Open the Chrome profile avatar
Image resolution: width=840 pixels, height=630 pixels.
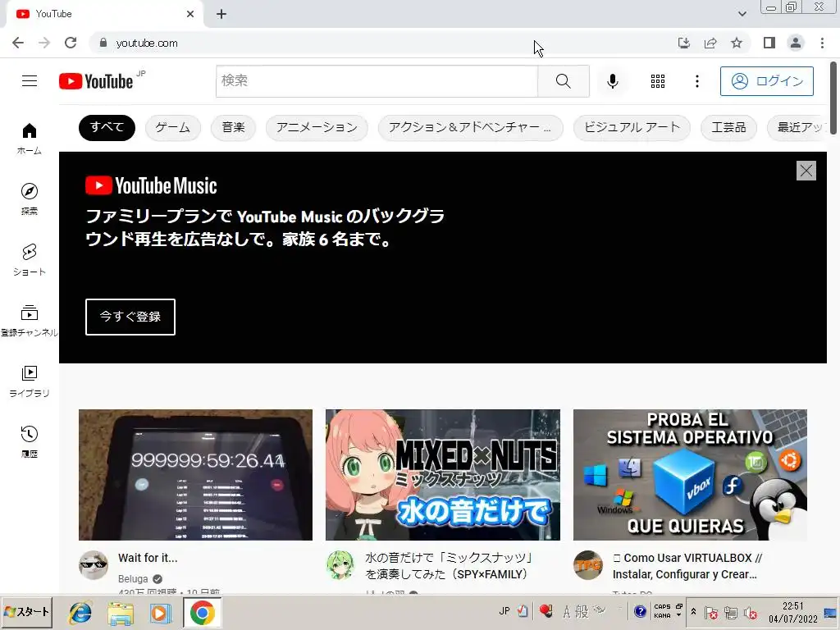tap(796, 43)
